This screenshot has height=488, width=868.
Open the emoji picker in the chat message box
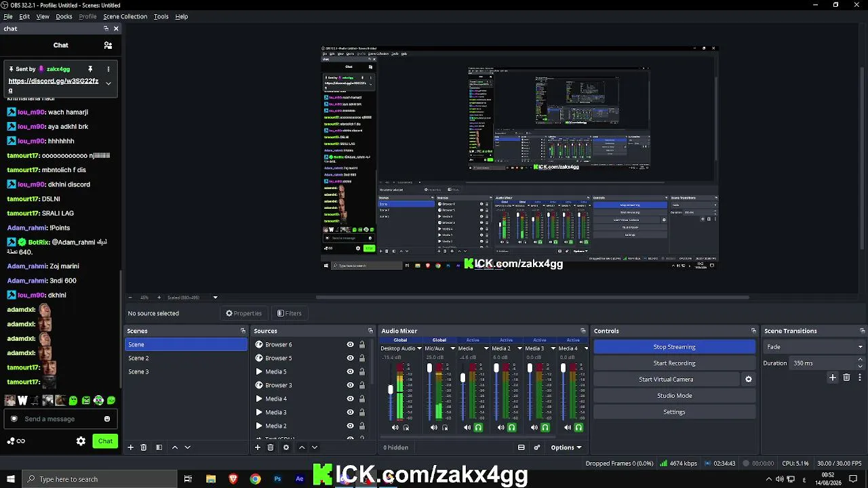[107, 419]
